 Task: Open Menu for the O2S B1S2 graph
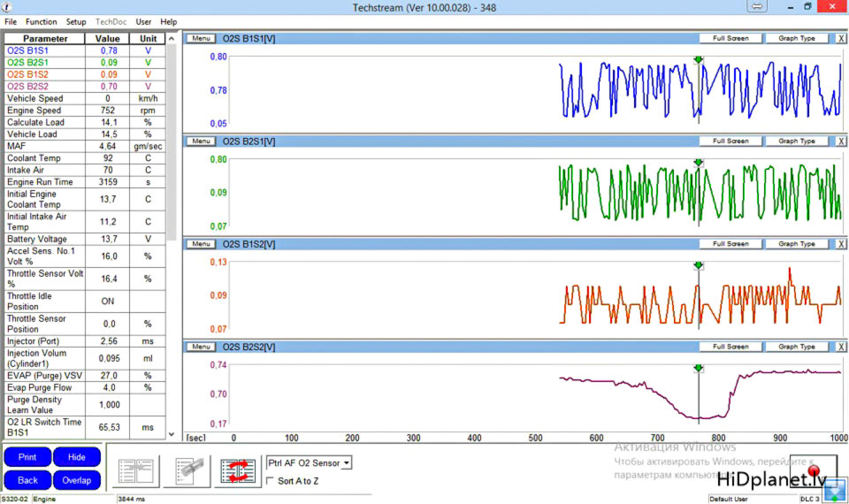click(x=200, y=244)
